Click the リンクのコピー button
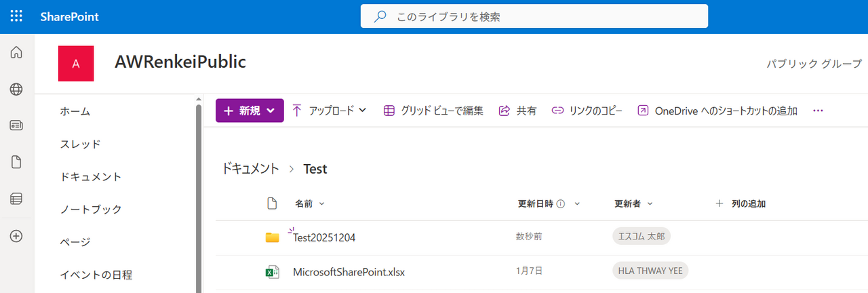This screenshot has width=868, height=293. tap(587, 111)
